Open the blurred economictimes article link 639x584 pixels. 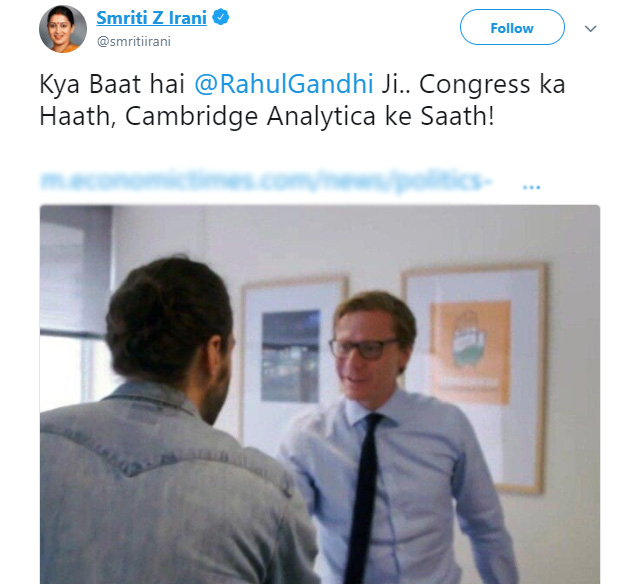pyautogui.click(x=267, y=181)
